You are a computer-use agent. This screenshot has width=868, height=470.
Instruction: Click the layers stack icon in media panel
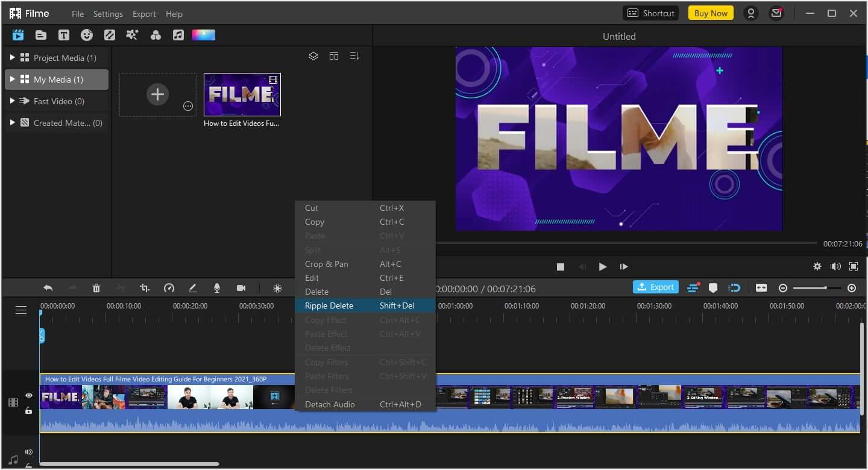[x=313, y=56]
